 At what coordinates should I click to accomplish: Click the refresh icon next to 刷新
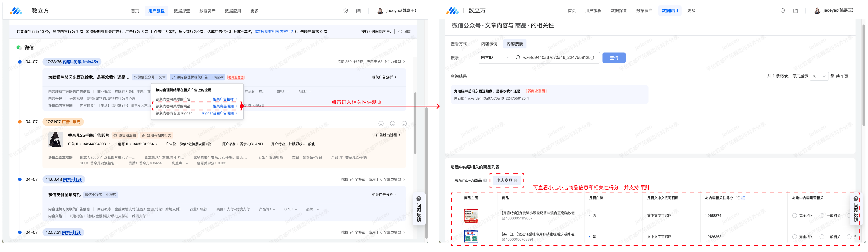pyautogui.click(x=400, y=32)
